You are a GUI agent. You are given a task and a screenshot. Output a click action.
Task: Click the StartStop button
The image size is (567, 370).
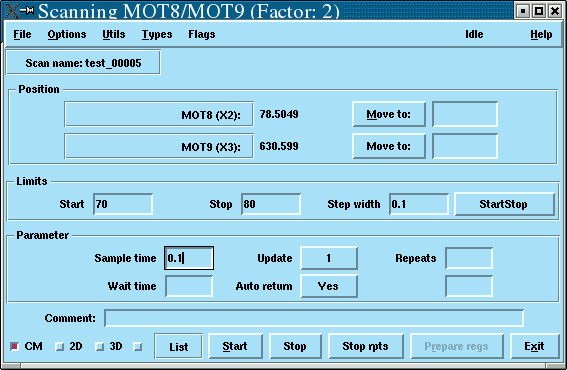pyautogui.click(x=504, y=204)
